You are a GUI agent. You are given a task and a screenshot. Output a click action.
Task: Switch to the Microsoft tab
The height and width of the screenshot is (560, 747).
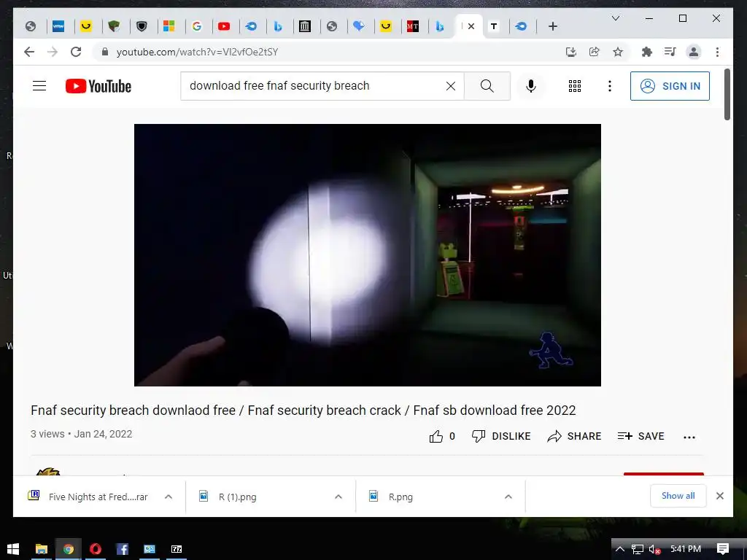click(169, 26)
